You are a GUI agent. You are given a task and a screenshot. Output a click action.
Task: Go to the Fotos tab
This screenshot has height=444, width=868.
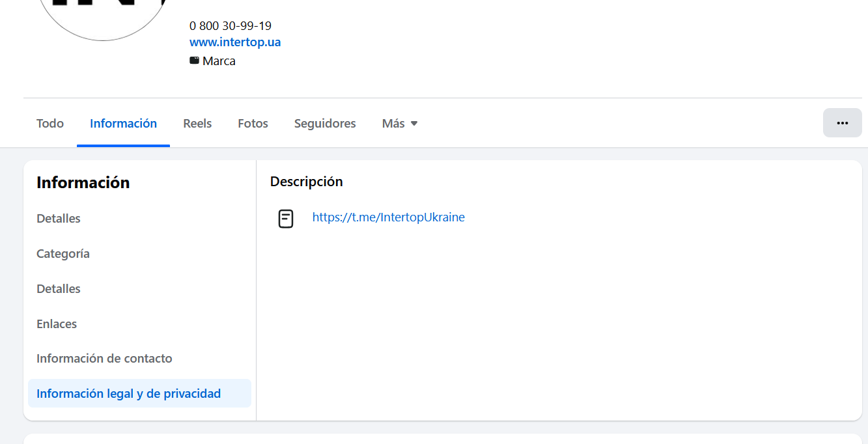[253, 123]
